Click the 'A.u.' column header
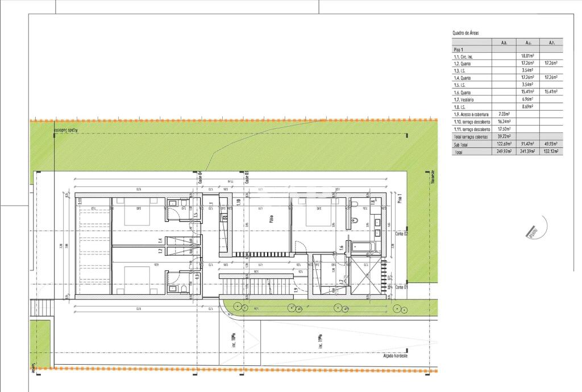This screenshot has width=582, height=392. 528,43
